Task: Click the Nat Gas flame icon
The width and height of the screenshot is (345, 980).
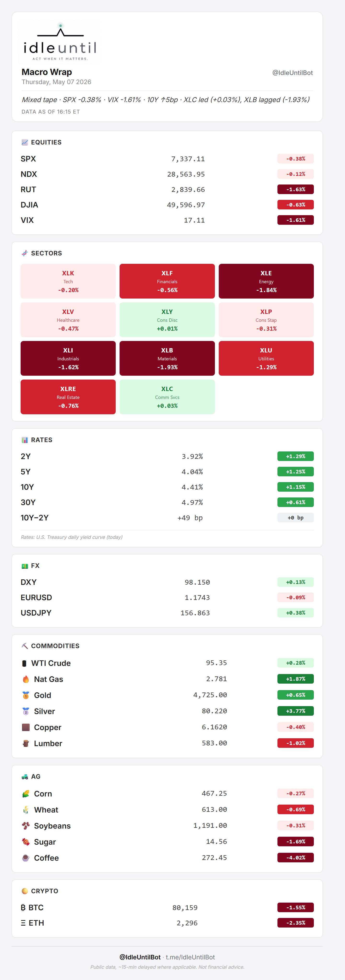Action: coord(25,679)
